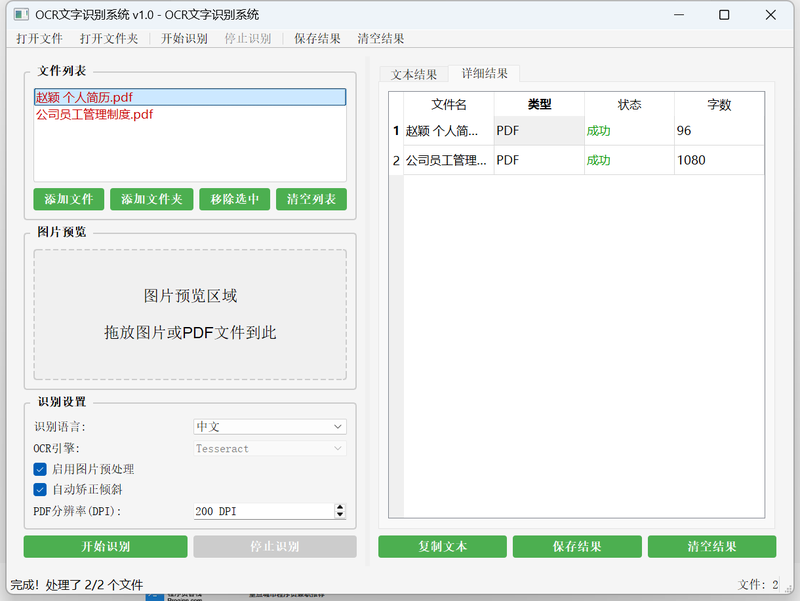
Task: Disable the 自动矫正倾斜 checkbox
Action: tap(40, 490)
